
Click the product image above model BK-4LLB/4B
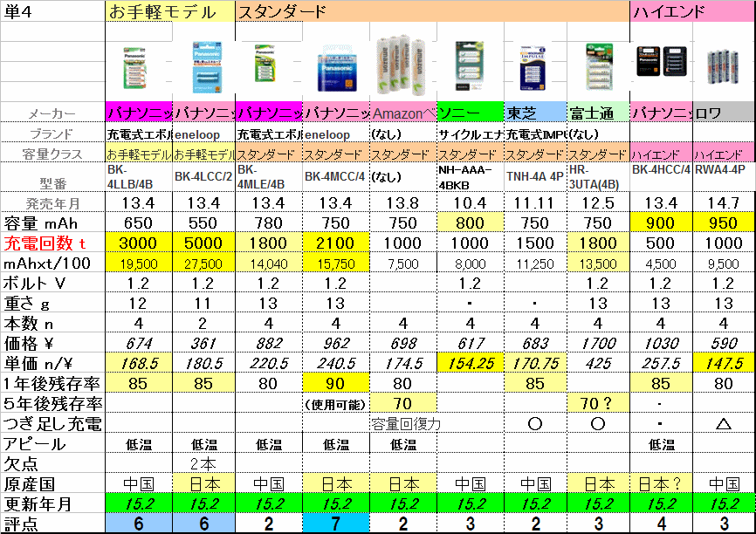click(x=134, y=67)
